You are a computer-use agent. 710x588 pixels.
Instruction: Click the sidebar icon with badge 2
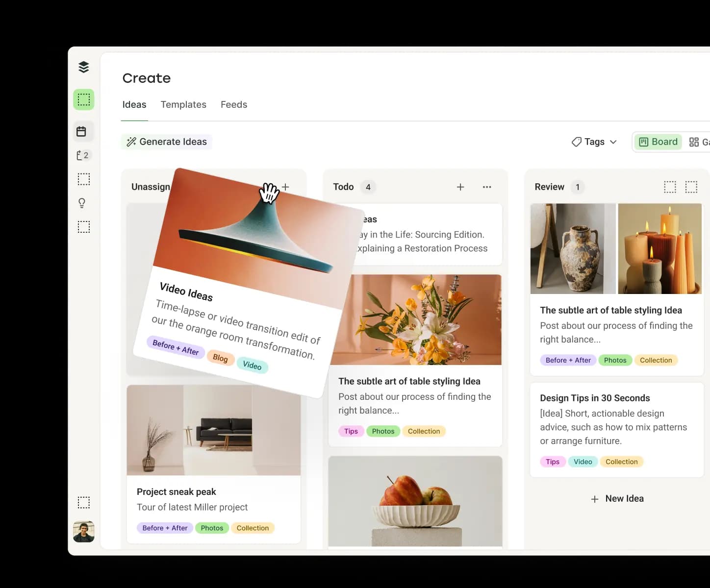[x=83, y=155]
